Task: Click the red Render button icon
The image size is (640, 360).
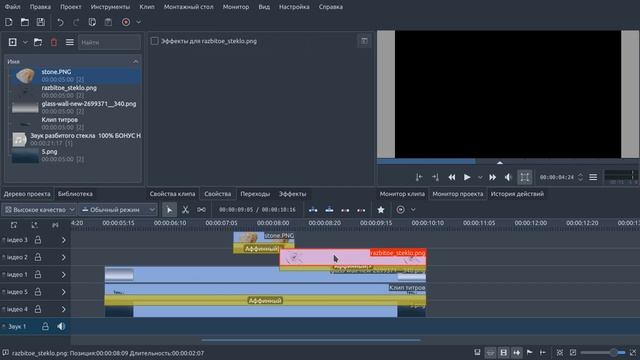Action: [126, 22]
